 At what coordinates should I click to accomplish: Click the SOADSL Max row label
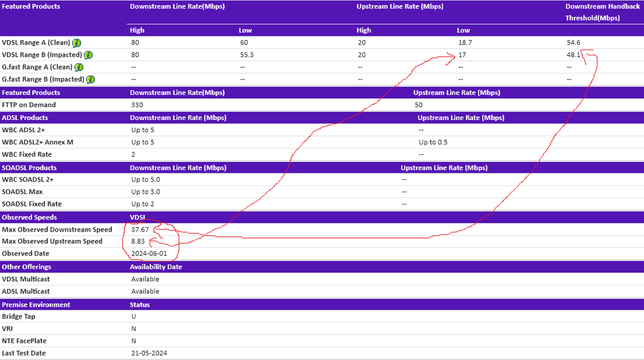(x=23, y=192)
